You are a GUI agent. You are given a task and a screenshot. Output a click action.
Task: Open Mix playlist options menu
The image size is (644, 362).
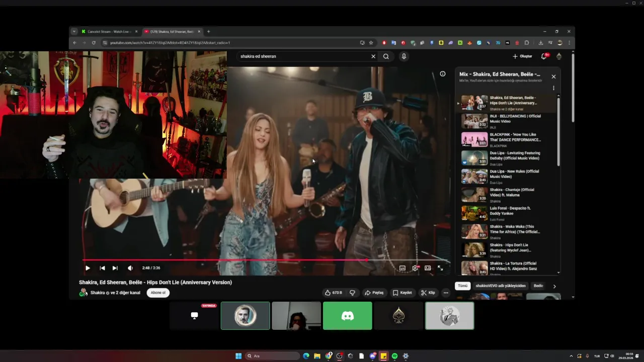[x=553, y=88]
